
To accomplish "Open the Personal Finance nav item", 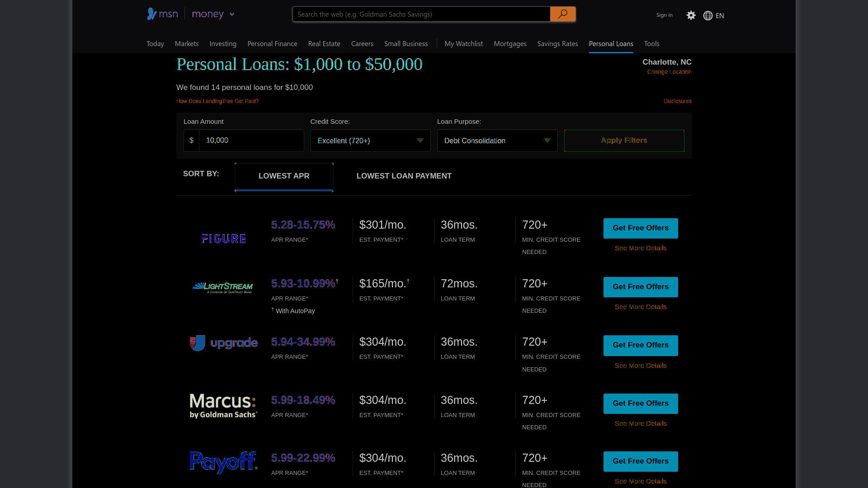I will click(272, 44).
